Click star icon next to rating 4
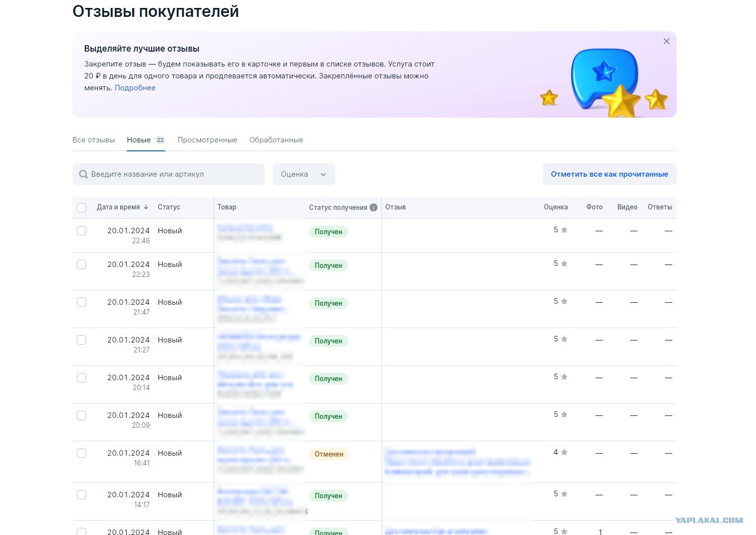Image resolution: width=756 pixels, height=535 pixels. pos(564,452)
